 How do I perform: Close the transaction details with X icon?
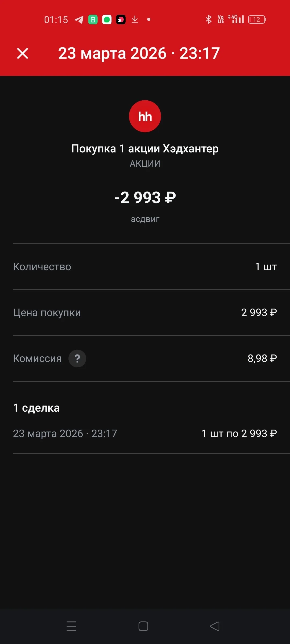[x=23, y=53]
